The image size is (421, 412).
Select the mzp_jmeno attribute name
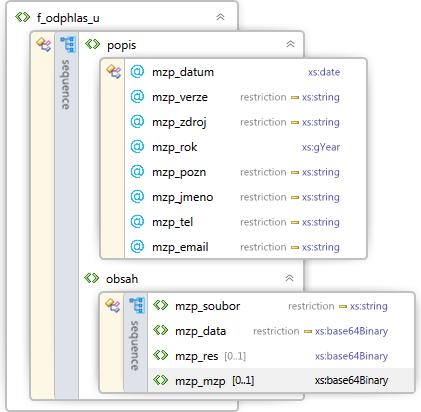coord(183,197)
